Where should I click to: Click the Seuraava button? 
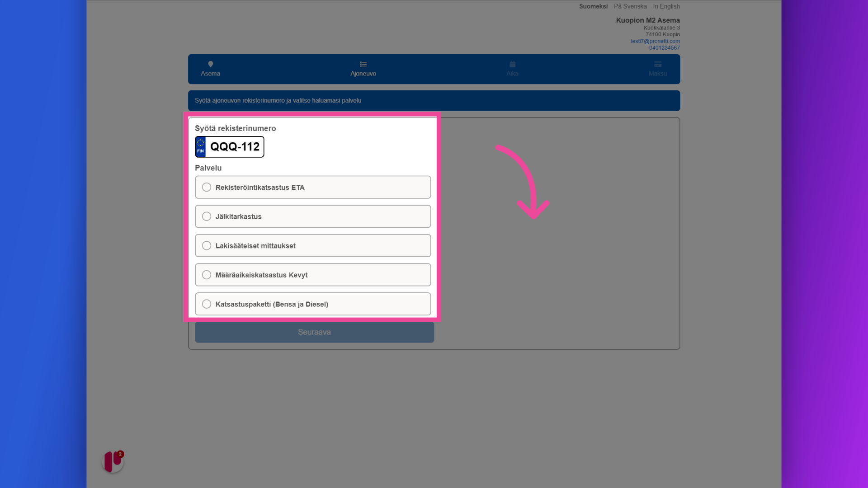pyautogui.click(x=315, y=332)
